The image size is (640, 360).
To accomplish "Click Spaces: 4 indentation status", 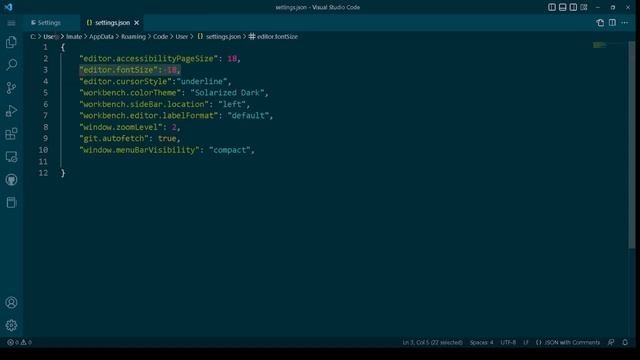I will tap(481, 342).
